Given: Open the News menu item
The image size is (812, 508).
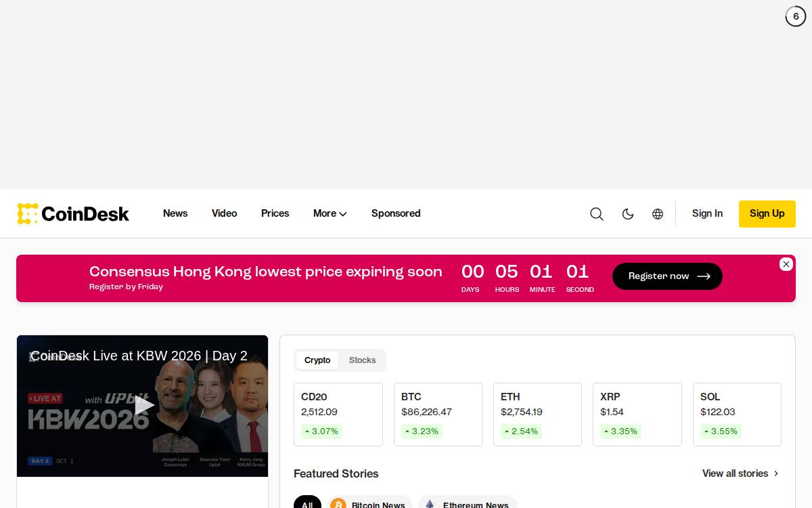Looking at the screenshot, I should (175, 213).
